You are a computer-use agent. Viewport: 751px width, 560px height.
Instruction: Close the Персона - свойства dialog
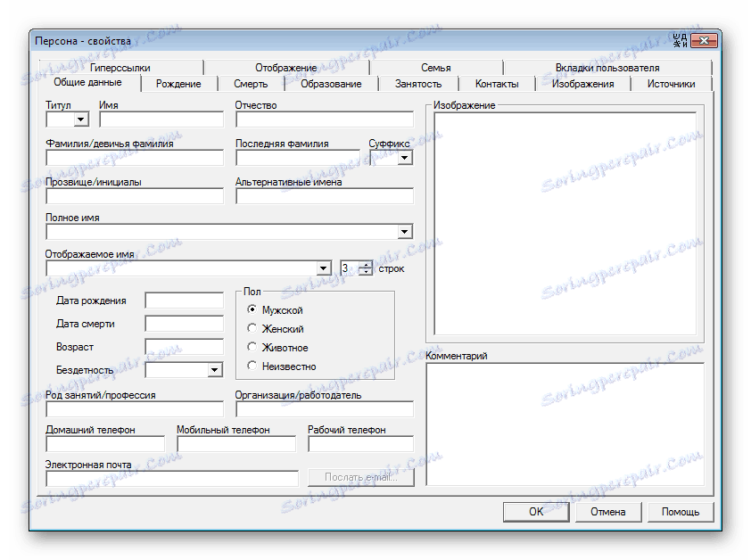tap(704, 41)
